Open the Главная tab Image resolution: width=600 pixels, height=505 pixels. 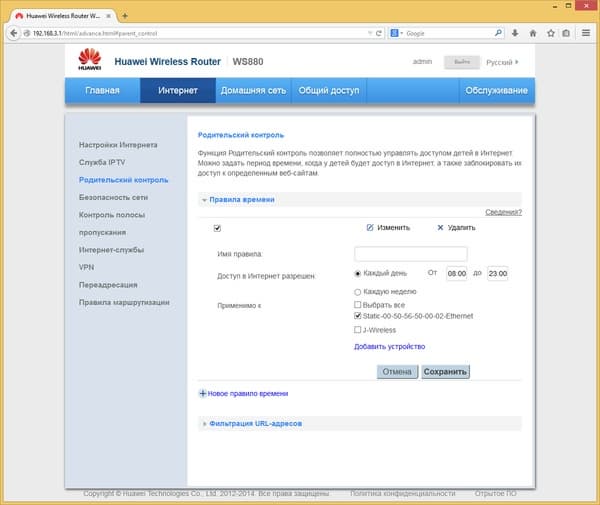tap(103, 90)
